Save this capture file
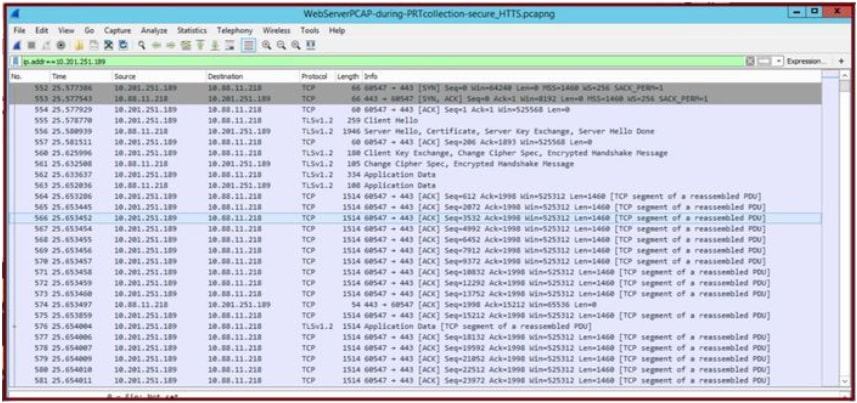 (x=94, y=45)
